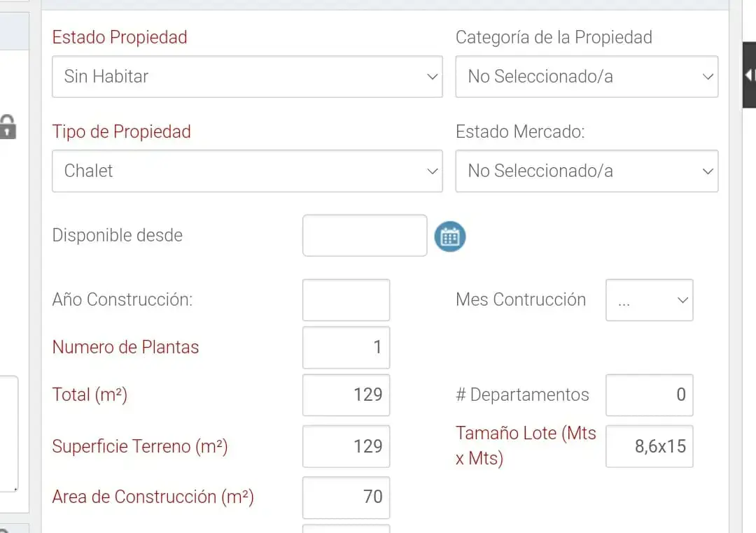The image size is (756, 533).
Task: Open the Mes Contrucción dropdown
Action: coord(649,300)
